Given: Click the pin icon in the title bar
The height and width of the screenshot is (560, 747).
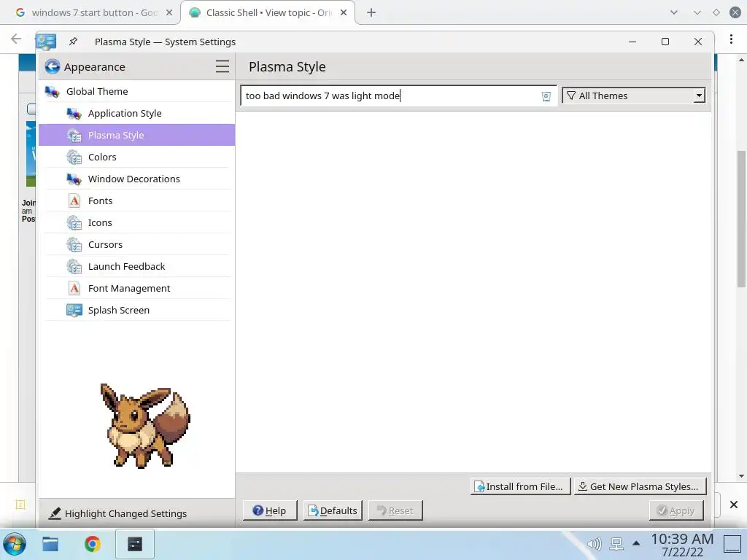Looking at the screenshot, I should 73,42.
